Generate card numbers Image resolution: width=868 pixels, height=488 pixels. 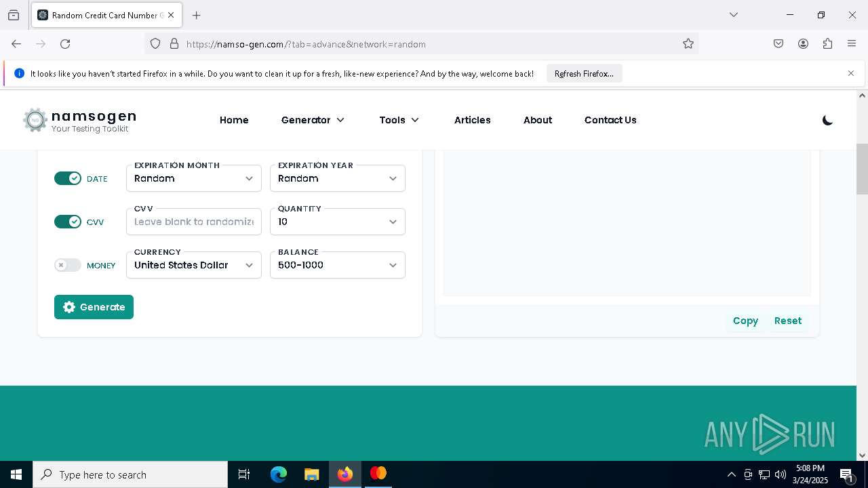[94, 307]
